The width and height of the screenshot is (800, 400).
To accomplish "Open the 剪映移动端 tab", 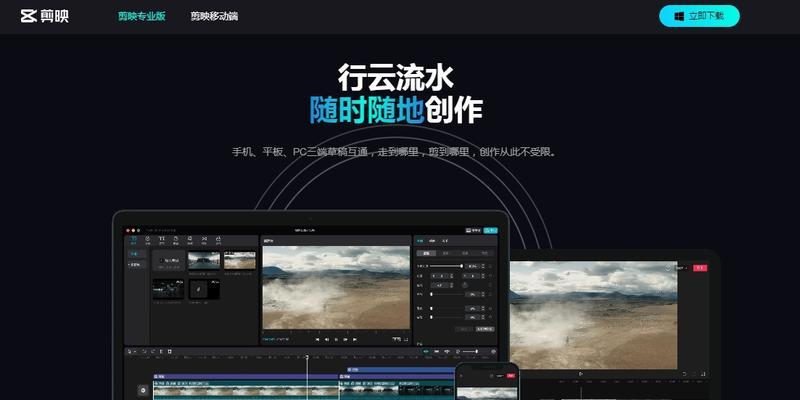I will point(214,16).
